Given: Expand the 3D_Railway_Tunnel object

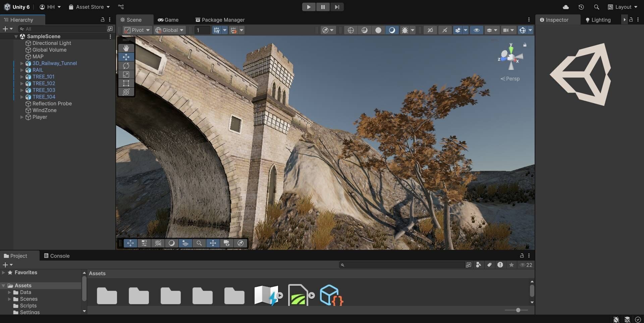Looking at the screenshot, I should click(x=22, y=63).
